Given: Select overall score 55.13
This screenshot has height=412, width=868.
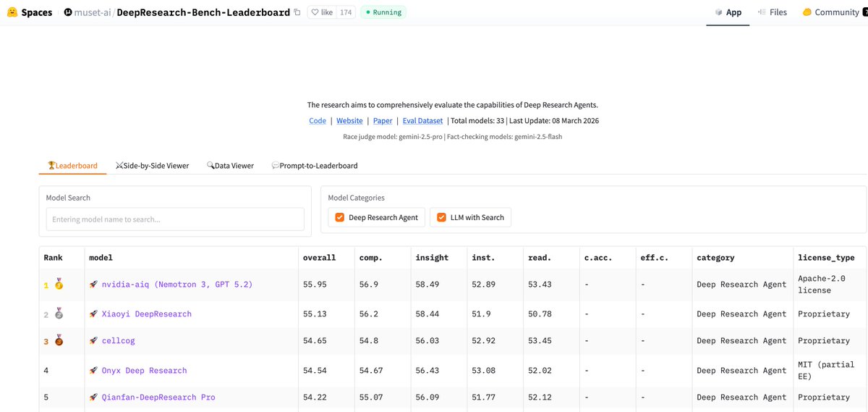Looking at the screenshot, I should (315, 314).
